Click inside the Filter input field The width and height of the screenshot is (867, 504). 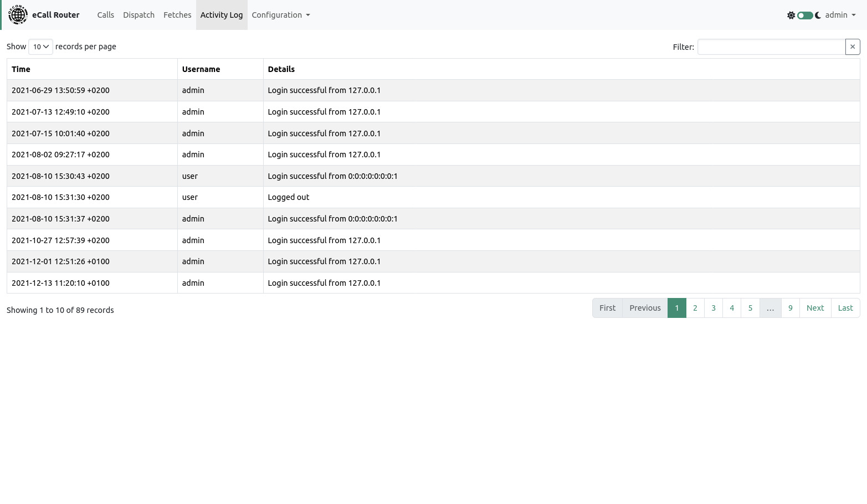[x=771, y=47]
